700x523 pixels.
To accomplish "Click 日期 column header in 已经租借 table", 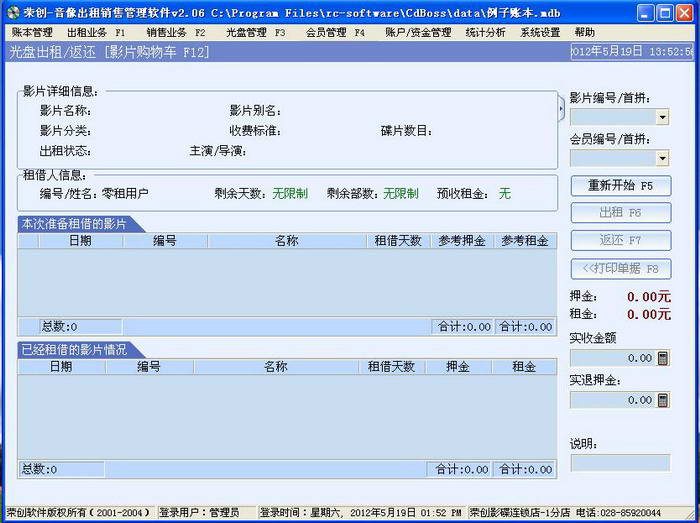I will coord(61,367).
